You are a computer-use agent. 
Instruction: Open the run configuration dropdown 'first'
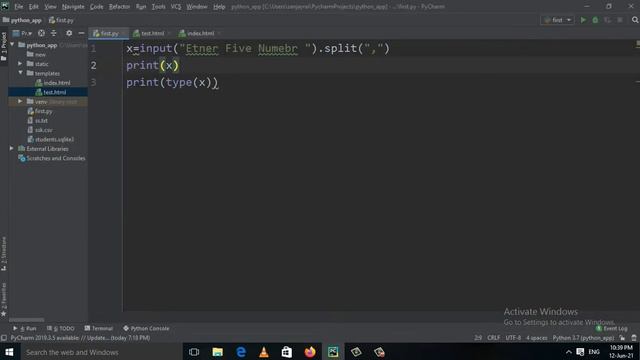pyautogui.click(x=558, y=20)
